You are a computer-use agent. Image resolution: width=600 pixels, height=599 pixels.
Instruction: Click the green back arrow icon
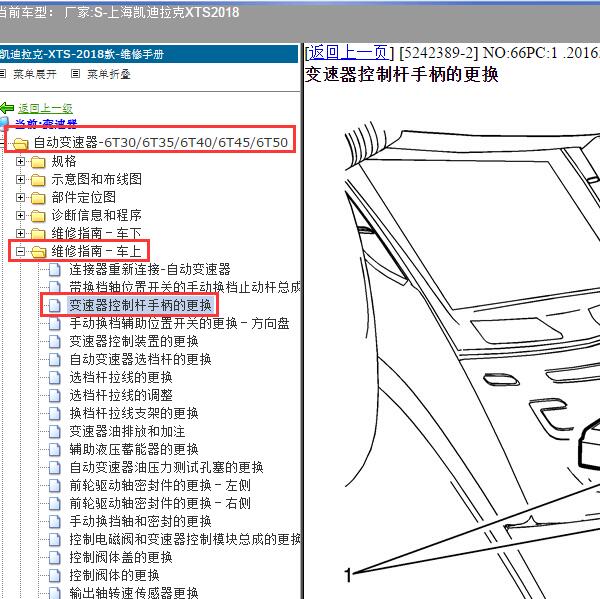click(7, 108)
